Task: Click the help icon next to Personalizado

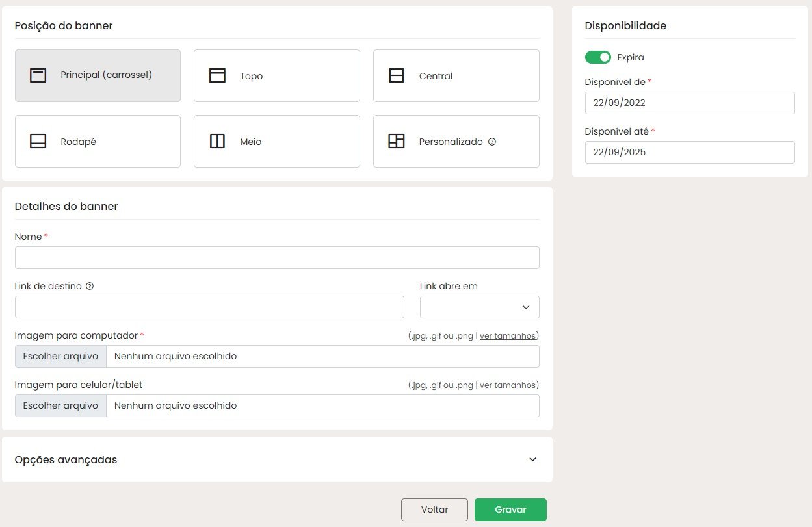Action: point(492,141)
